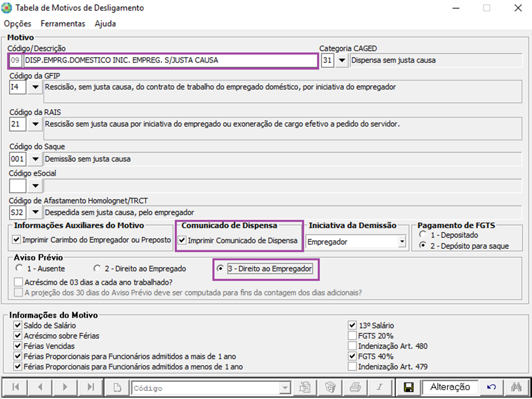Open the Ajuda menu
The height and width of the screenshot is (399, 532).
[105, 23]
